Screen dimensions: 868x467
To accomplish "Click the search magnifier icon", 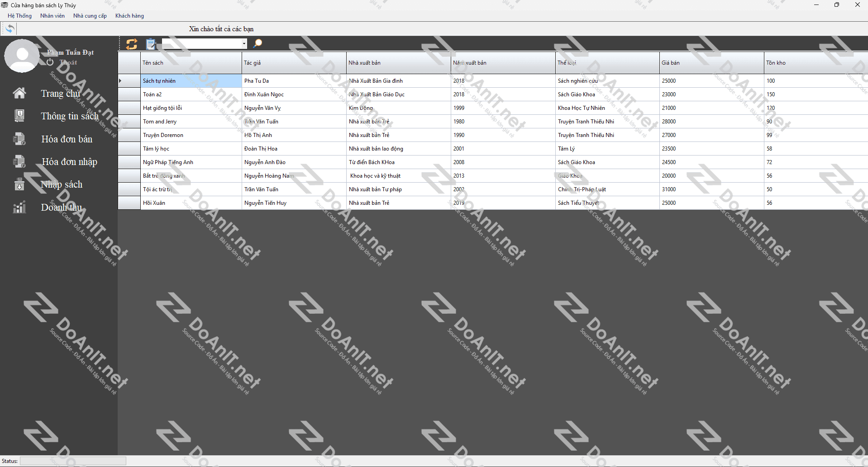I will point(258,43).
